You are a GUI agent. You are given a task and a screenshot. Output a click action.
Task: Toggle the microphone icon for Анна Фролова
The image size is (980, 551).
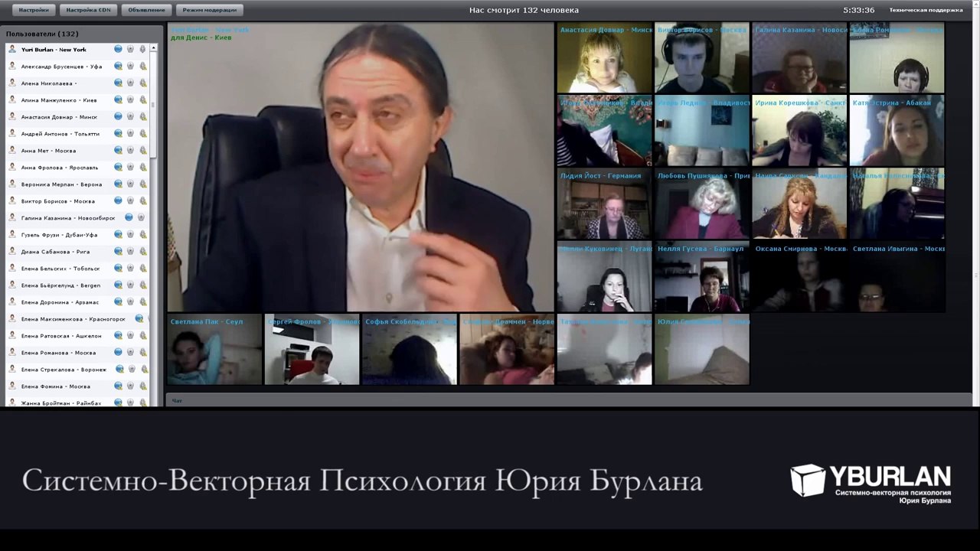click(x=142, y=167)
